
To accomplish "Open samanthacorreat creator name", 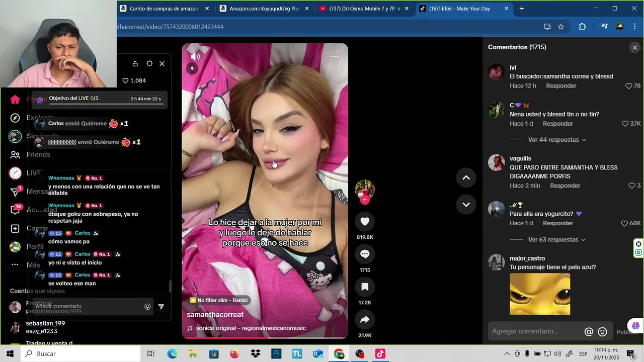I will tap(215, 315).
